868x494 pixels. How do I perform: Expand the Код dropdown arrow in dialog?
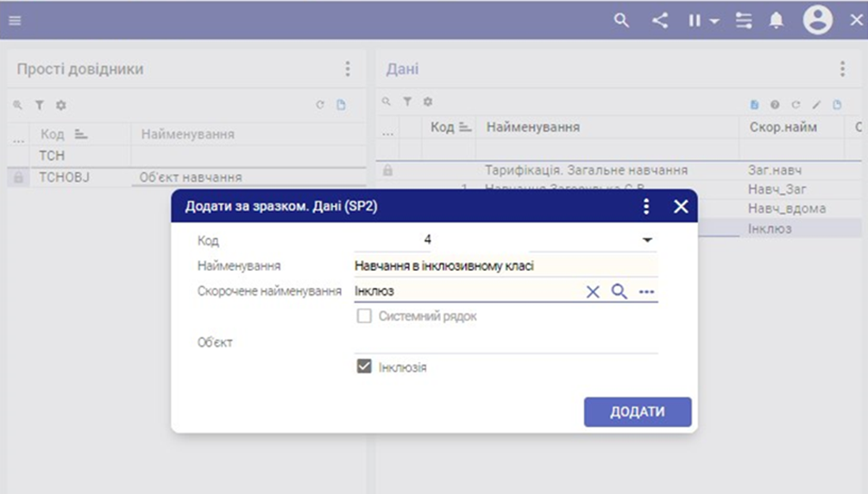pos(647,241)
